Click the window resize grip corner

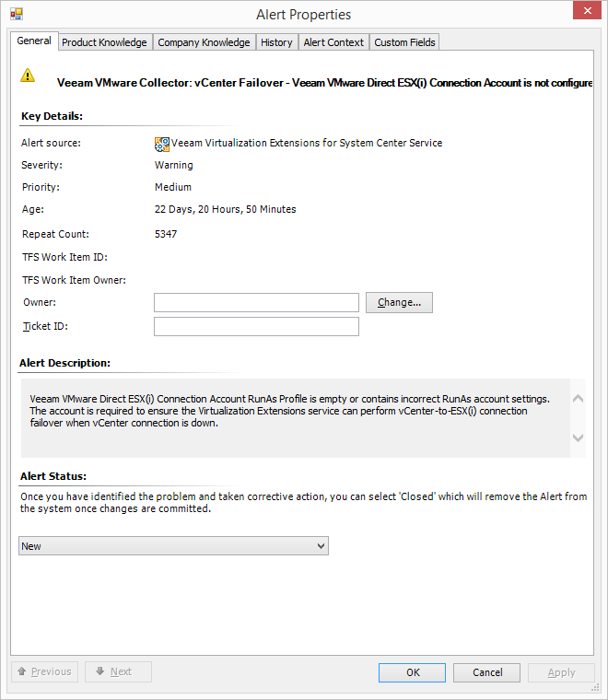[x=595, y=688]
